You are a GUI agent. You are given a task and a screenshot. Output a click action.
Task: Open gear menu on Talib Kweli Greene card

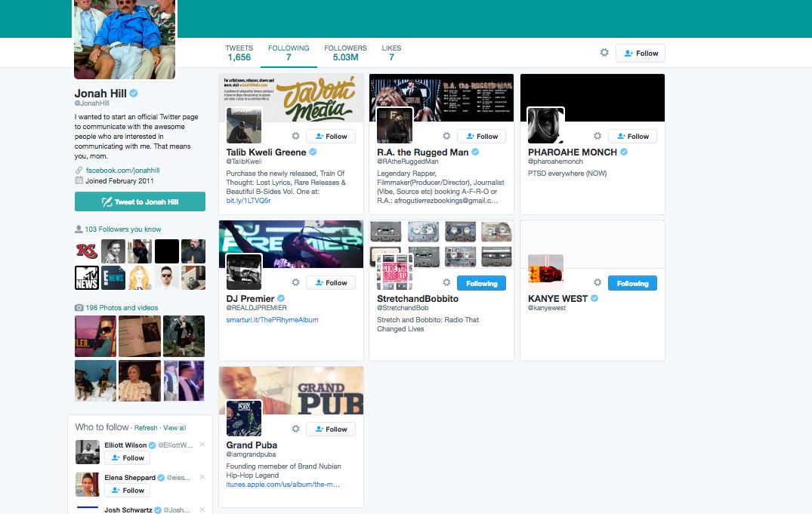tap(295, 137)
